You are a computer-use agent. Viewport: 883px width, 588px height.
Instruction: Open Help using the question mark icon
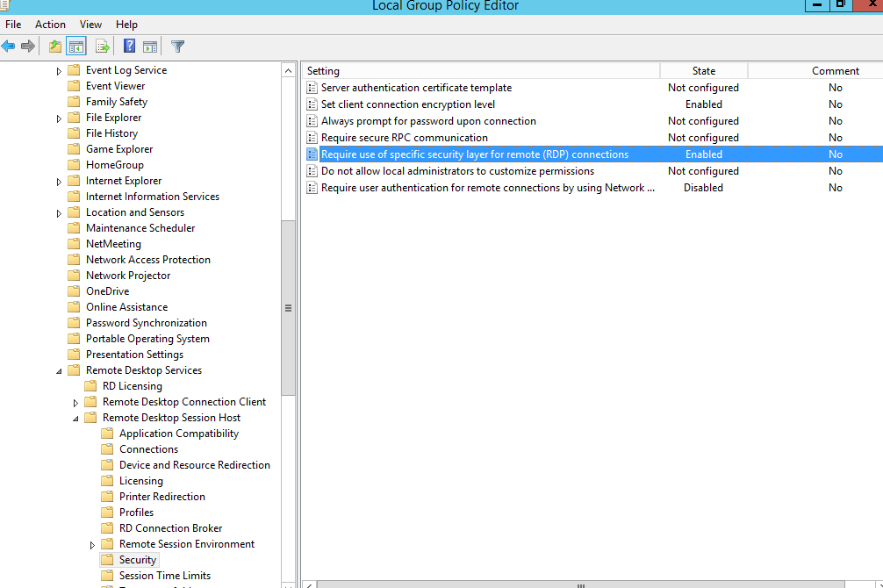129,47
